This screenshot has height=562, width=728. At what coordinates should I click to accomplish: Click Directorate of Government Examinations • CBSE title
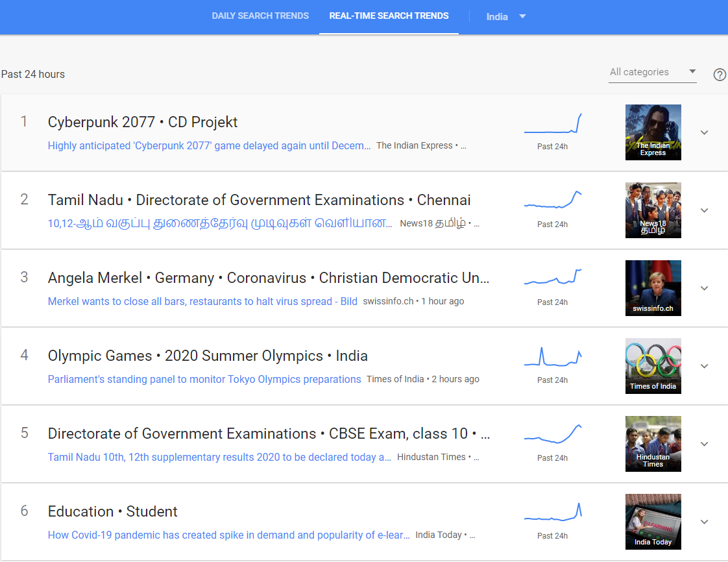coord(269,434)
